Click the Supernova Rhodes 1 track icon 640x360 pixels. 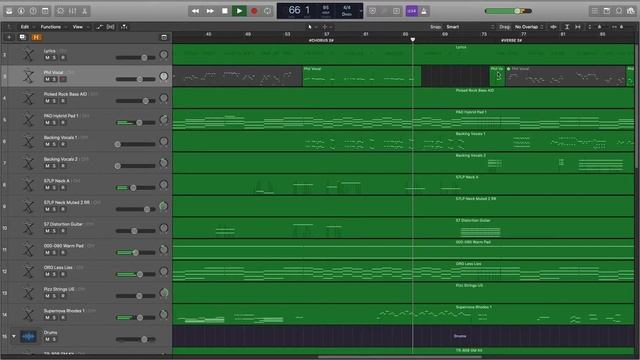(28, 314)
